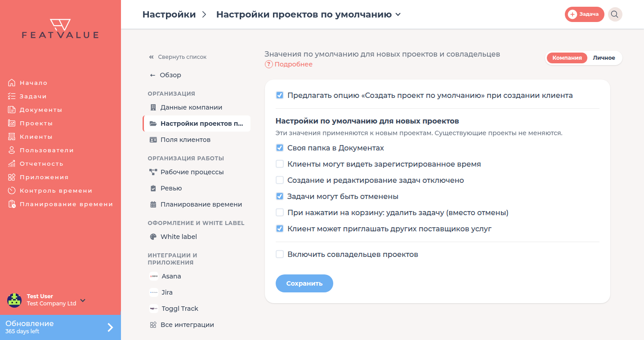Click Настройки in the breadcrumb

[x=169, y=14]
